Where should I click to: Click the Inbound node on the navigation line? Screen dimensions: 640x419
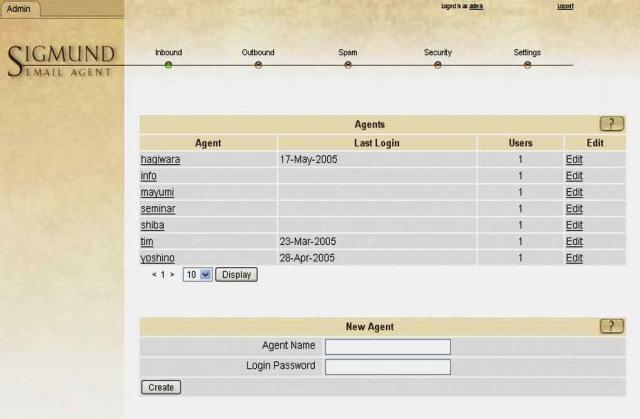click(x=168, y=65)
